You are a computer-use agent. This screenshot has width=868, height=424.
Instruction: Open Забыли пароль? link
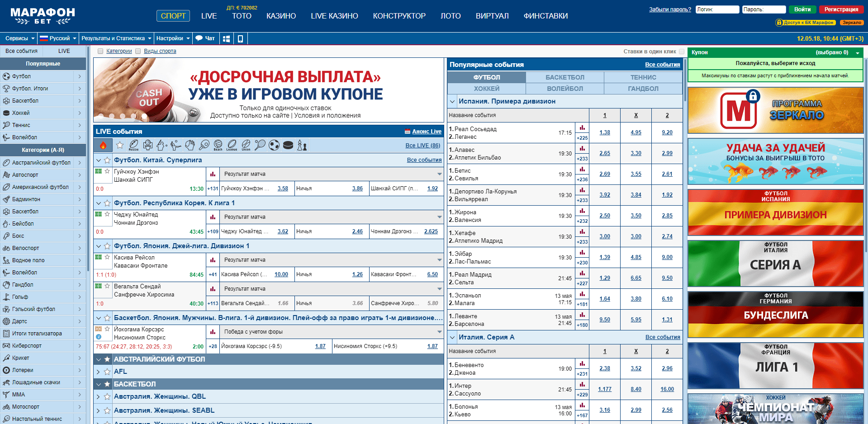(670, 9)
